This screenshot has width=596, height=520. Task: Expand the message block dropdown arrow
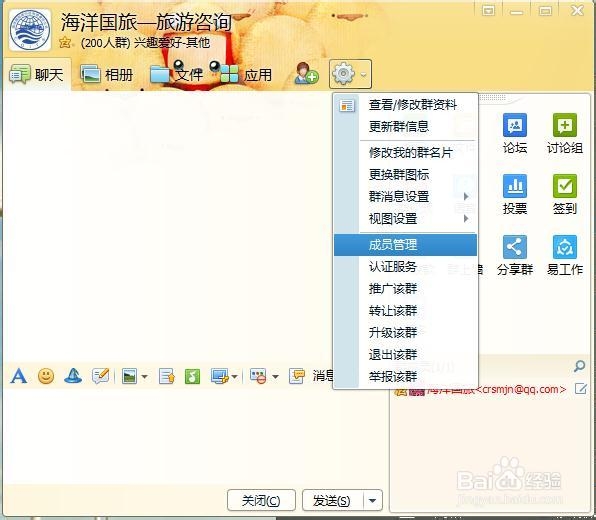pos(276,377)
